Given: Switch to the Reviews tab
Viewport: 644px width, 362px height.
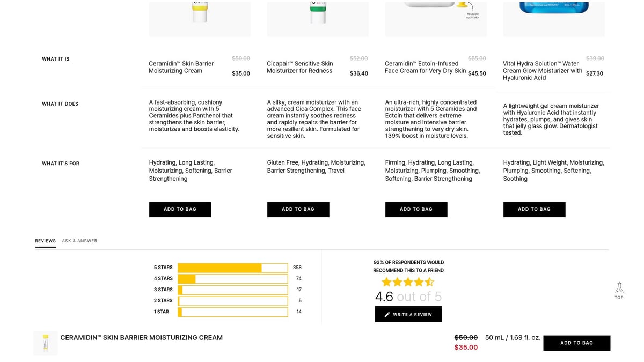Looking at the screenshot, I should [x=46, y=241].
